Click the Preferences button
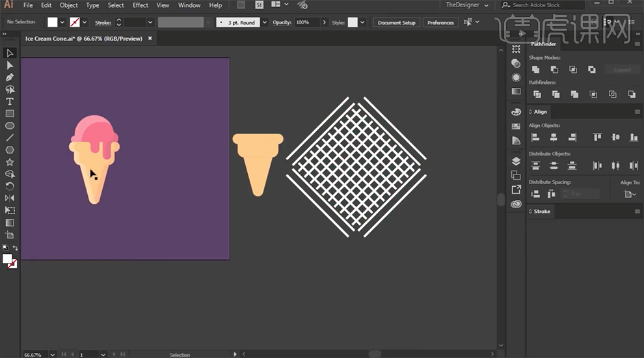Image resolution: width=644 pixels, height=358 pixels. click(x=440, y=22)
